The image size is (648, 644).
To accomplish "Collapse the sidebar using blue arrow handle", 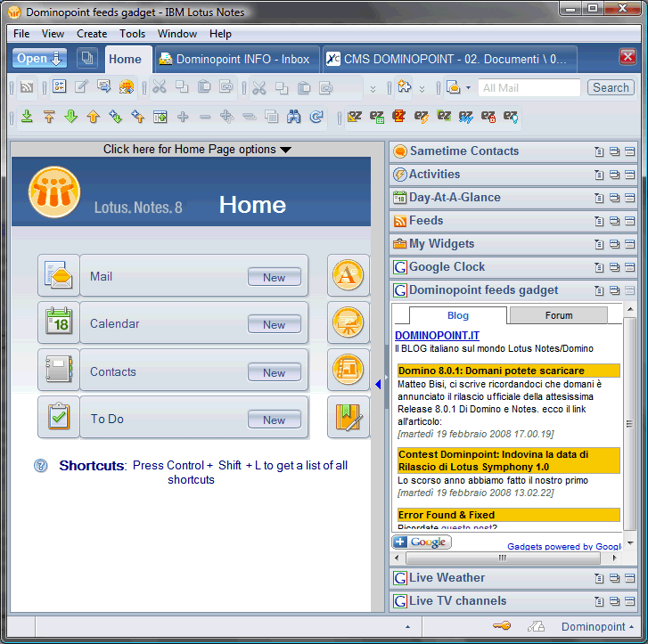I will pos(378,384).
